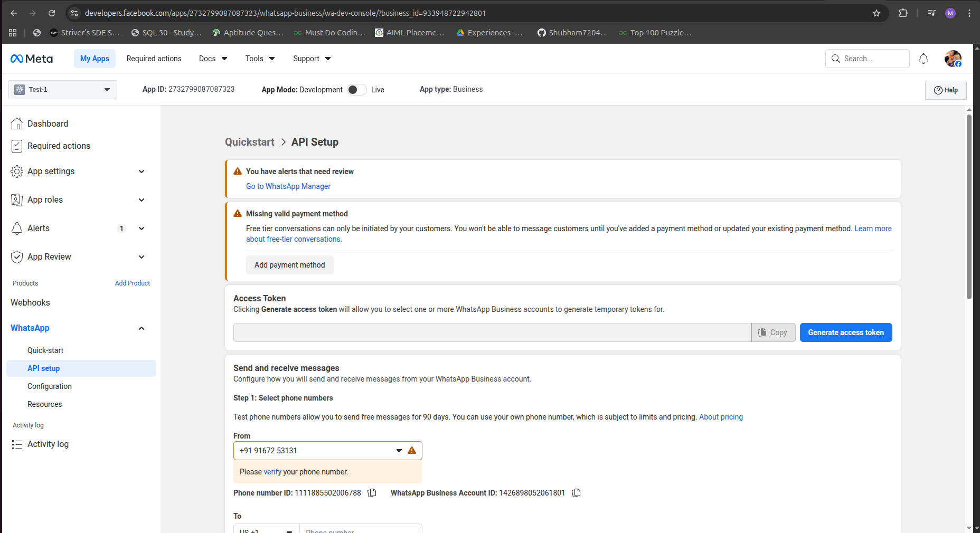Toggle App Mode from Development to Live
This screenshot has width=980, height=533.
tap(357, 90)
